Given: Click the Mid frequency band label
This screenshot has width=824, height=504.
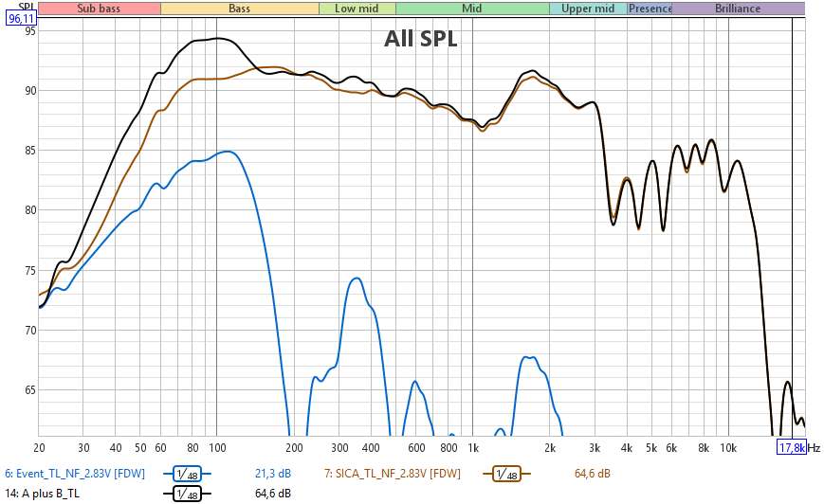Looking at the screenshot, I should [471, 9].
